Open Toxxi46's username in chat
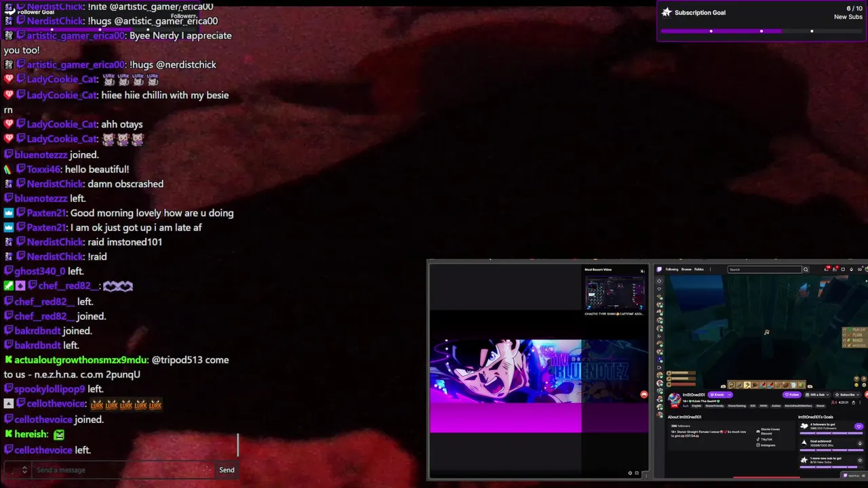 click(x=44, y=169)
